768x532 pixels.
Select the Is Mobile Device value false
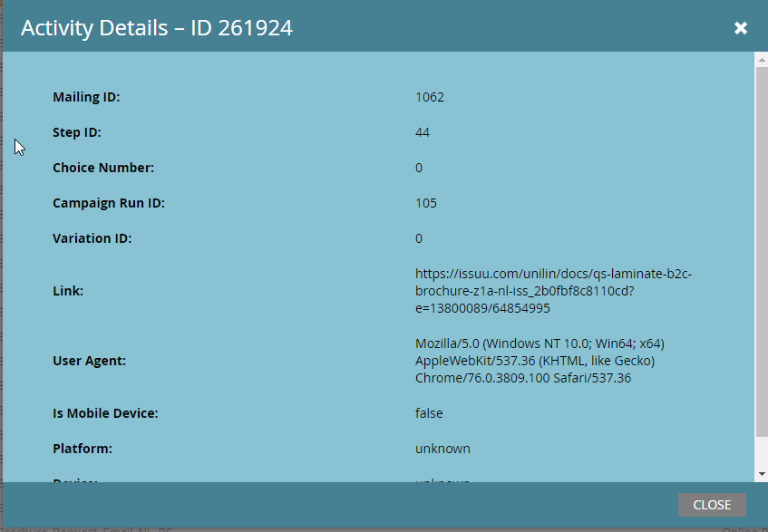[429, 413]
